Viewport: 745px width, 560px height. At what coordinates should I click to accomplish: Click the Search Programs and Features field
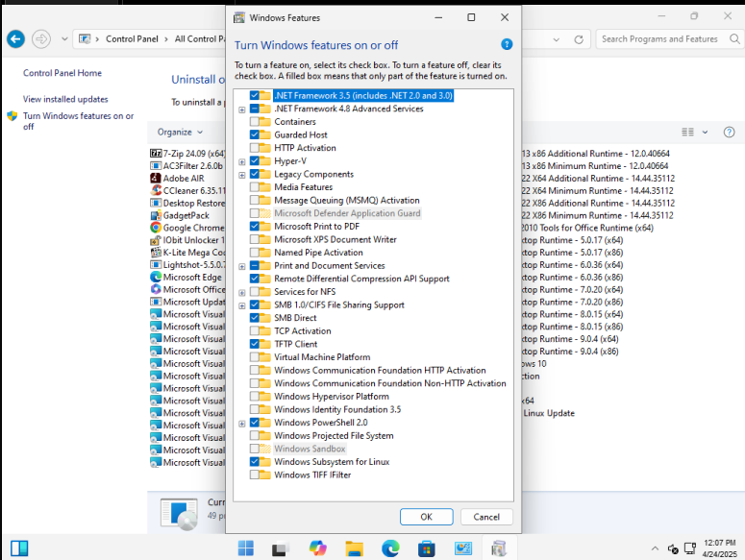[660, 39]
